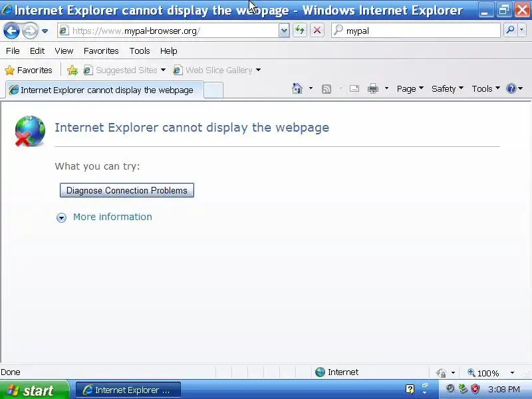The height and width of the screenshot is (399, 532).
Task: Click the green Refresh arrows icon
Action: [300, 31]
